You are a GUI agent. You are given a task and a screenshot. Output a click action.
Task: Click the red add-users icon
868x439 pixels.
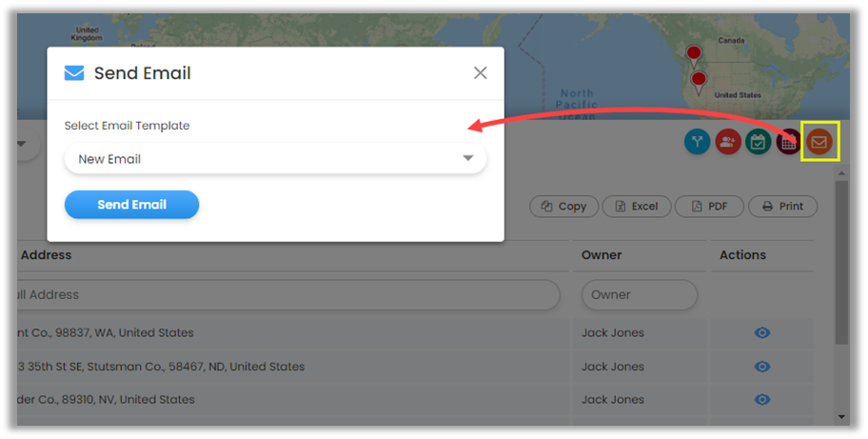pos(728,143)
